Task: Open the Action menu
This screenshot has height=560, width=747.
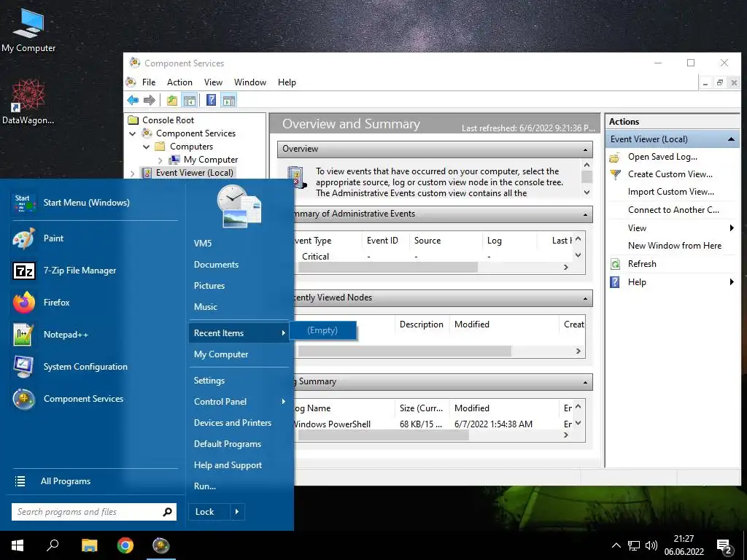Action: pyautogui.click(x=179, y=82)
